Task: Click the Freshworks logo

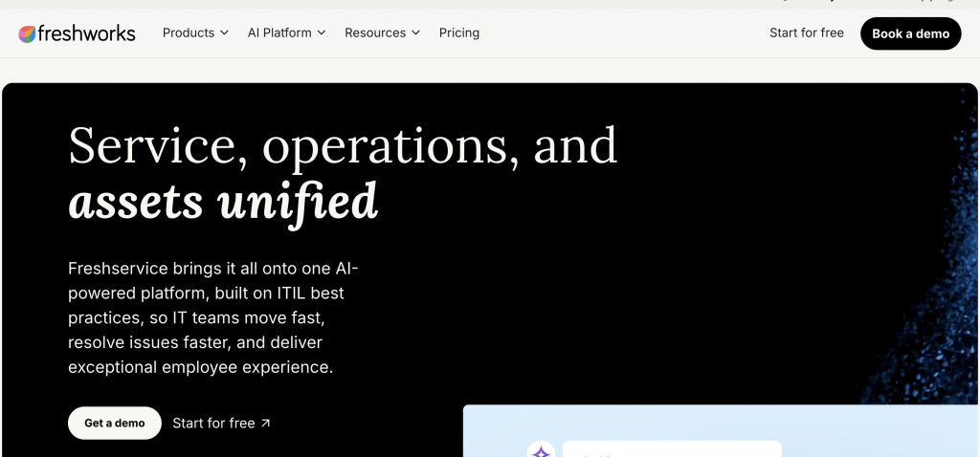Action: coord(77,33)
